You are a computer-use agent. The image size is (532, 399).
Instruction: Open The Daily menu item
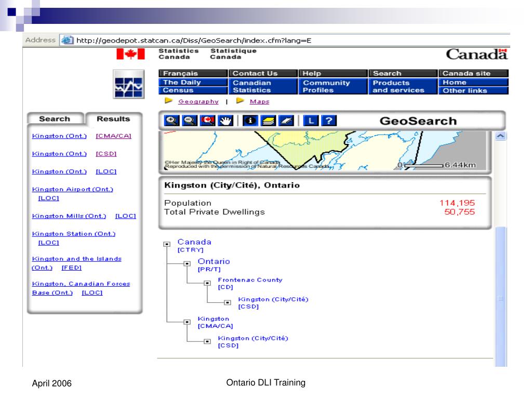coord(193,83)
